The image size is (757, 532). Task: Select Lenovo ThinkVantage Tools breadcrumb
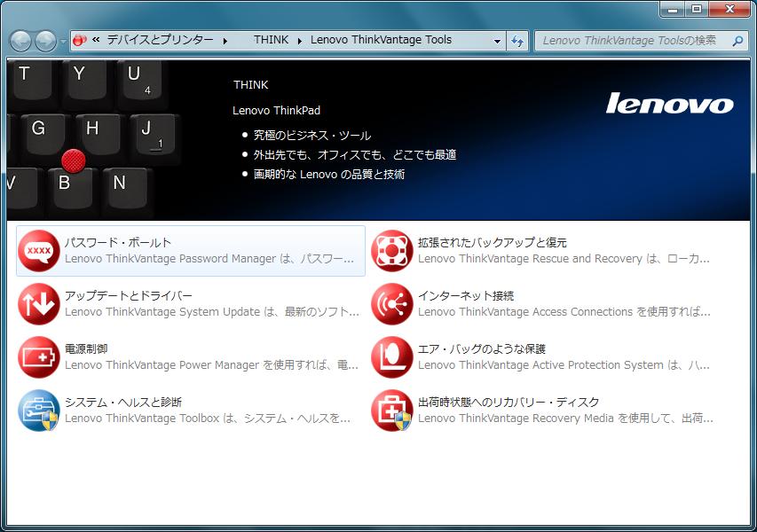pos(381,40)
